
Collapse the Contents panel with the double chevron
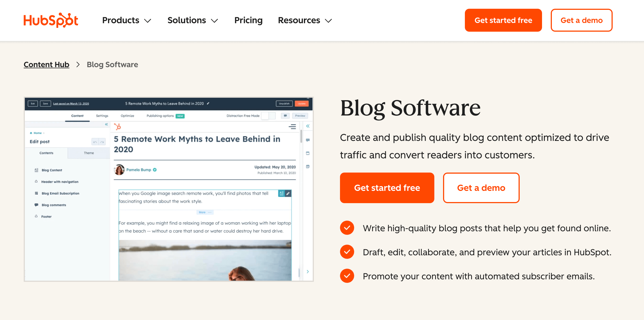click(x=106, y=125)
